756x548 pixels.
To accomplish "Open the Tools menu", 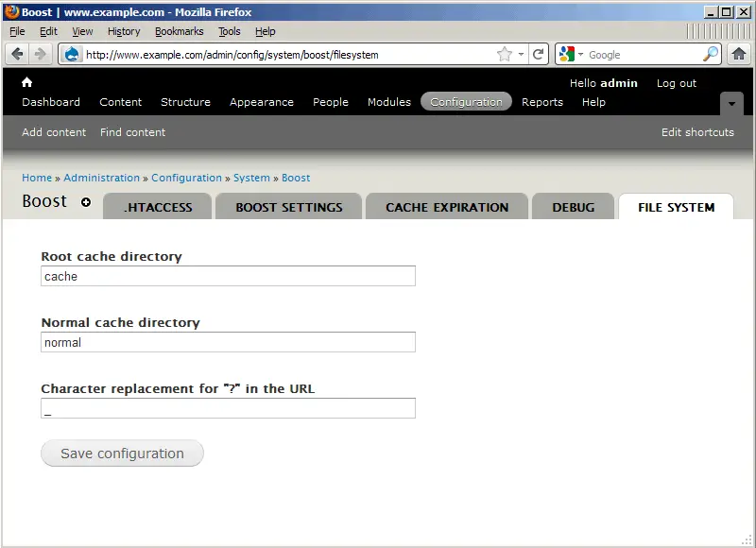I will tap(230, 31).
